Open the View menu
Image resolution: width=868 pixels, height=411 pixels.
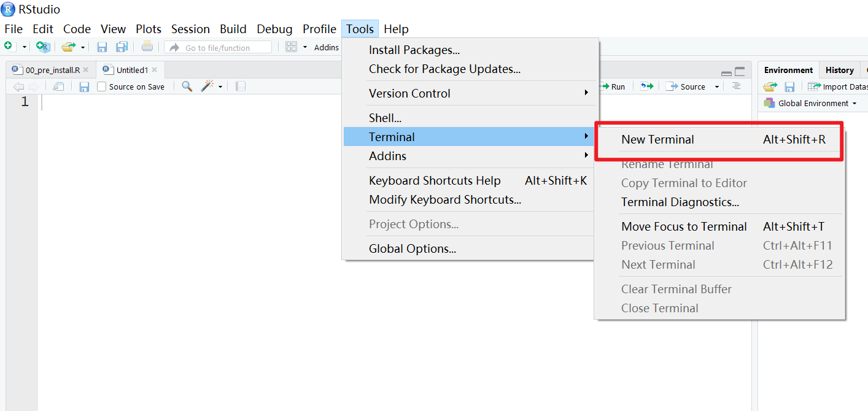point(113,29)
